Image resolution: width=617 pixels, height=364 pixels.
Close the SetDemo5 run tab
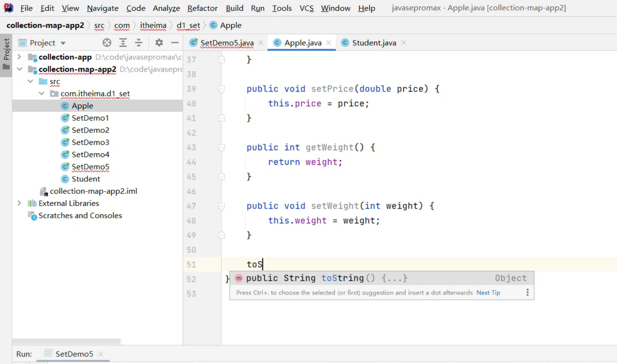pyautogui.click(x=101, y=354)
